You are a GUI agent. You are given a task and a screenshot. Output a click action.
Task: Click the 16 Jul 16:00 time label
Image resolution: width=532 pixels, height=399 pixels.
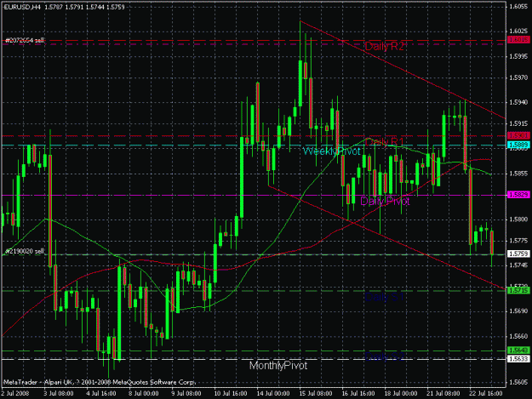(358, 394)
